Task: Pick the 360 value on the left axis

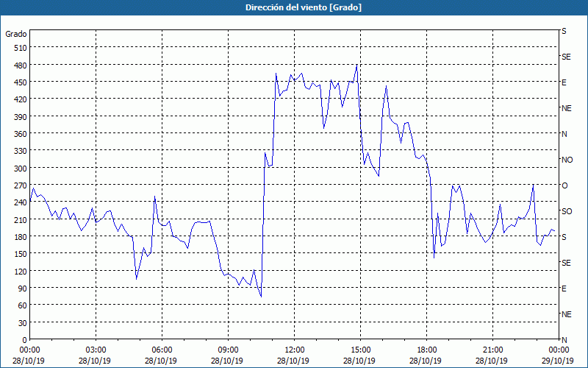Action: coord(21,134)
